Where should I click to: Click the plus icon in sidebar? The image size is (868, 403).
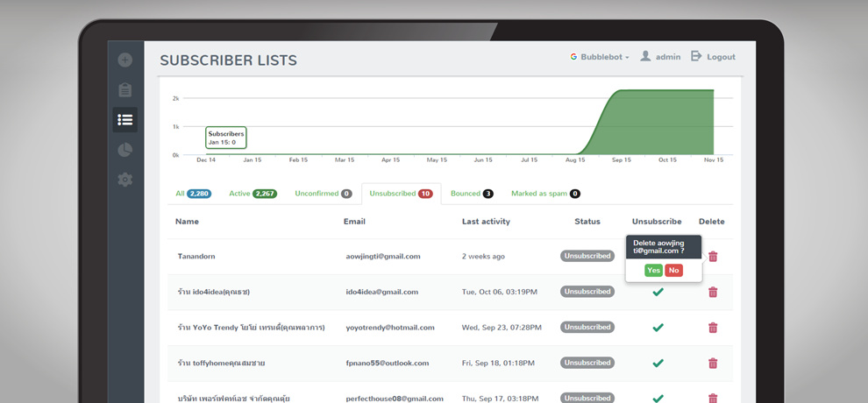click(125, 60)
